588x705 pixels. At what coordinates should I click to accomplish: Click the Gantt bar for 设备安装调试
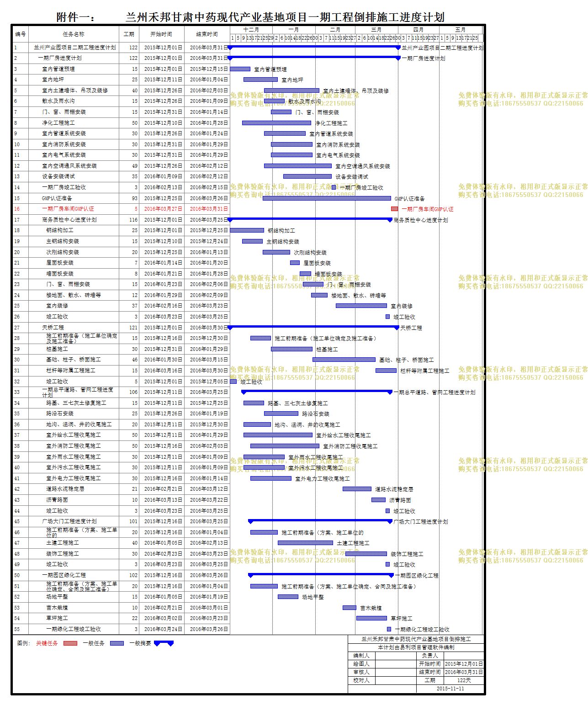[x=307, y=176]
